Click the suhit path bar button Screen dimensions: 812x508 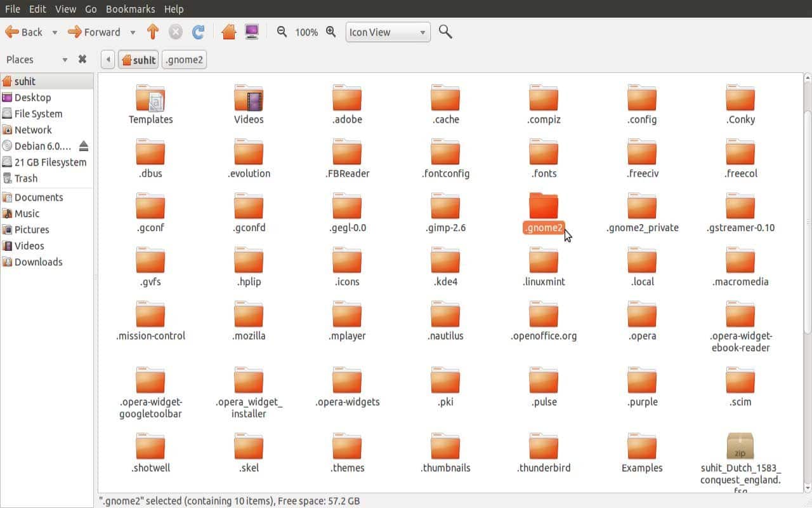(x=138, y=60)
